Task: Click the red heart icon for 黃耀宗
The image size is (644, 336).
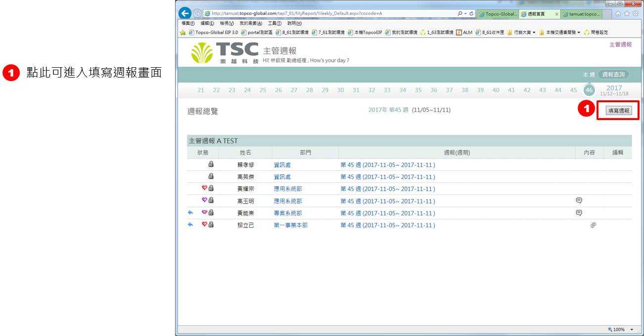Action: click(204, 189)
